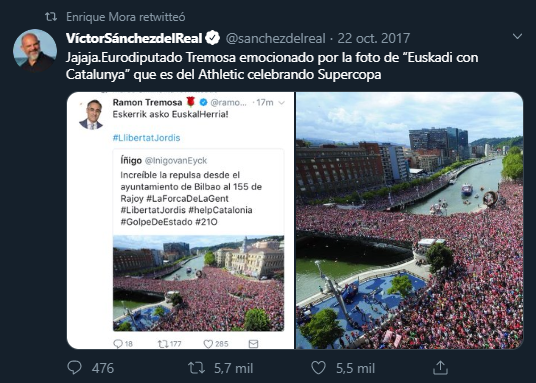Like the tweet with the heart icon
Image resolution: width=536 pixels, height=383 pixels.
pos(318,368)
